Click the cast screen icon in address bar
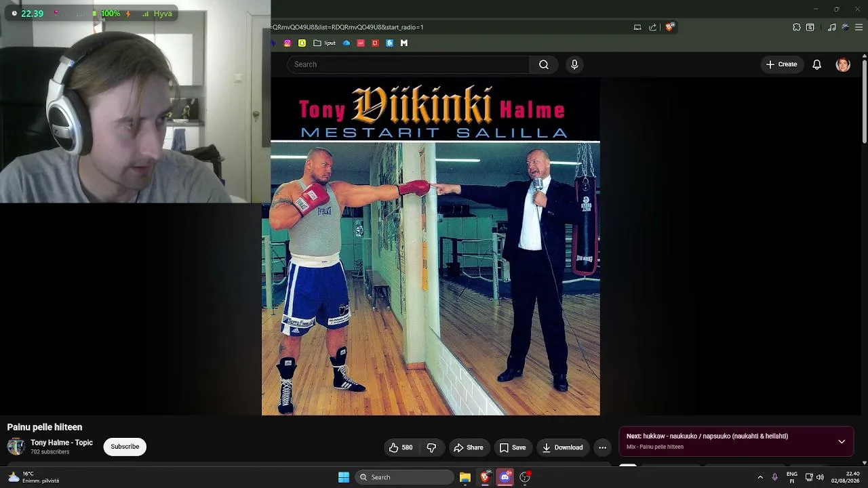 pyautogui.click(x=637, y=27)
